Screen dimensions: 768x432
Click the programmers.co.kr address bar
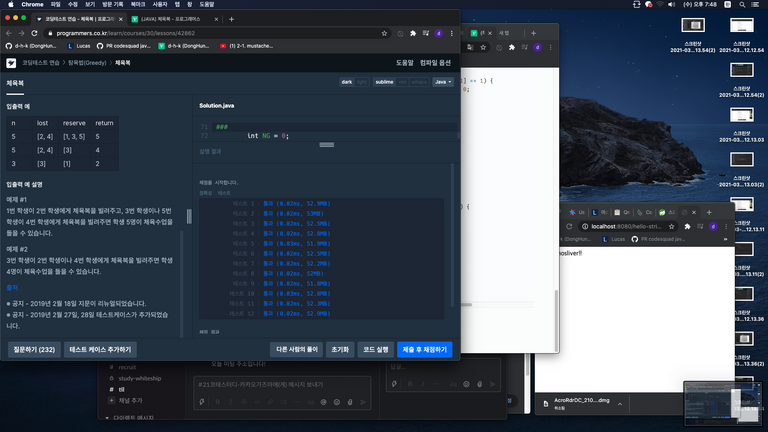[214, 33]
